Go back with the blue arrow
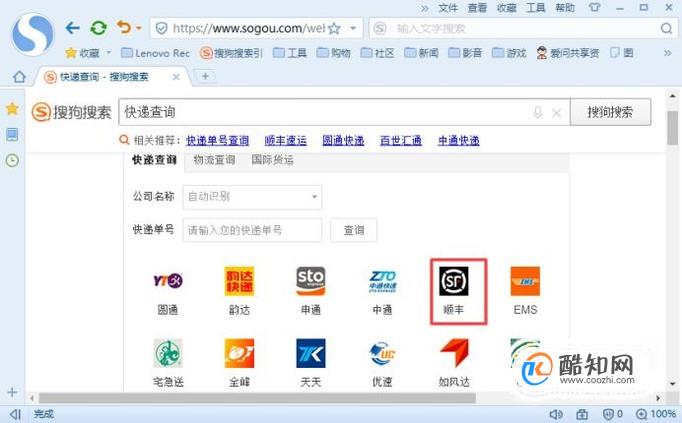The image size is (682, 423). click(x=73, y=28)
